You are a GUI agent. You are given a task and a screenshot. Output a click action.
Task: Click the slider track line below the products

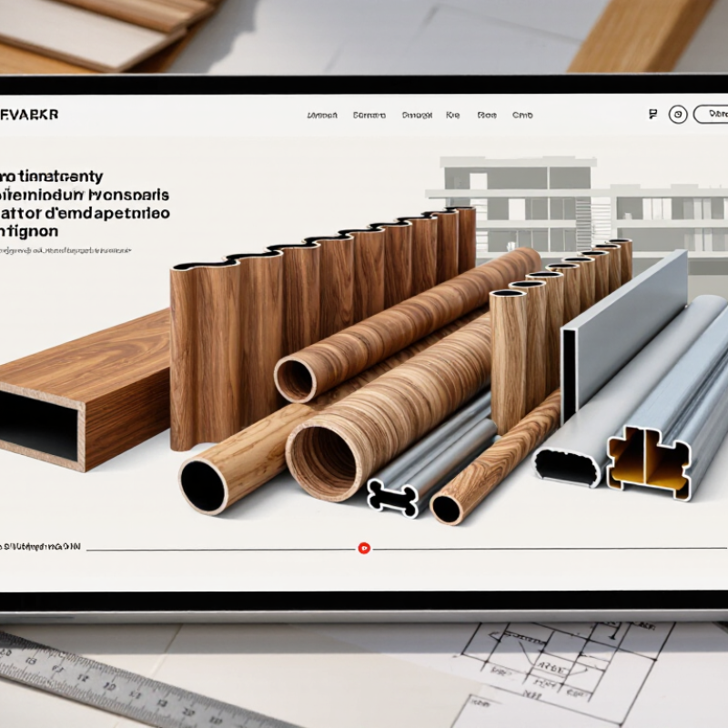[406, 549]
